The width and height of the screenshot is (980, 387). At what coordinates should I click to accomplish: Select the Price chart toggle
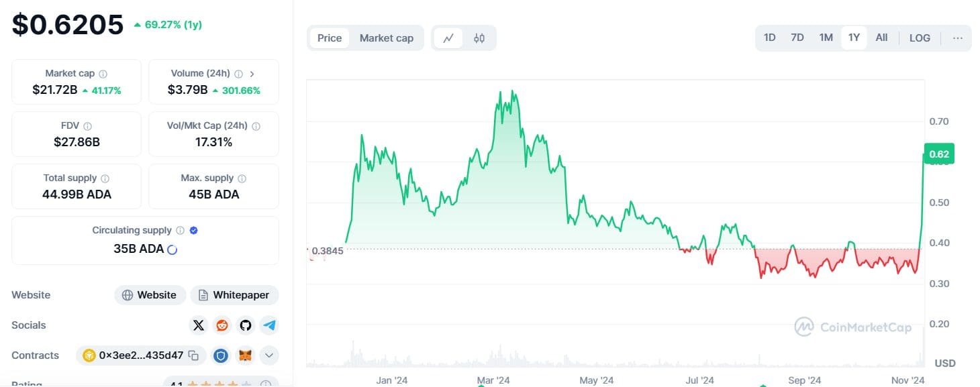point(330,38)
